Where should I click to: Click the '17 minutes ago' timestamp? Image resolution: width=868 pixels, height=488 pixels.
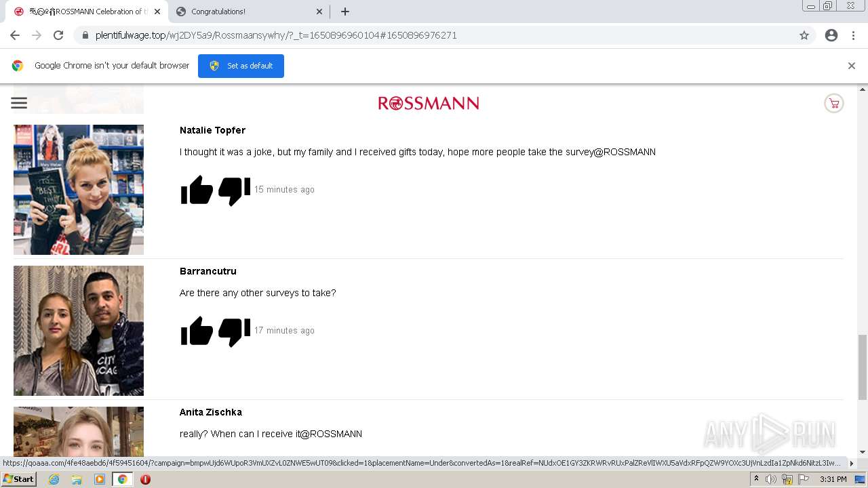tap(284, 331)
